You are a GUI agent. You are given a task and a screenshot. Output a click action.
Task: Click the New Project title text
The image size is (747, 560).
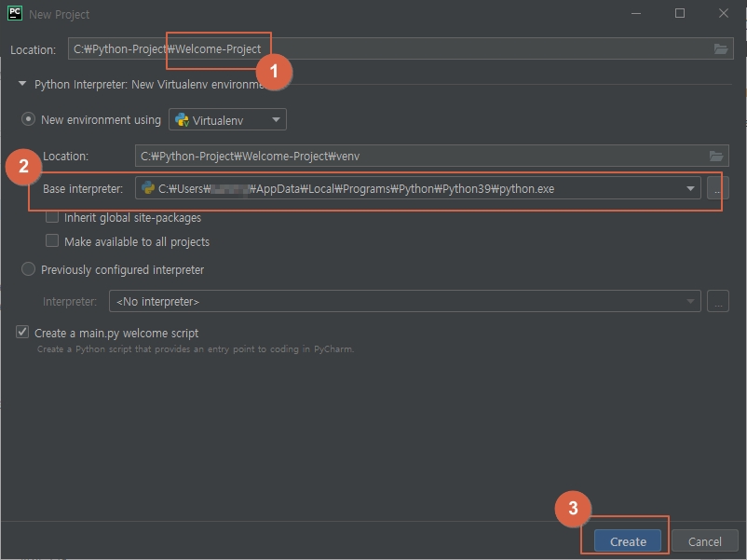[x=59, y=14]
